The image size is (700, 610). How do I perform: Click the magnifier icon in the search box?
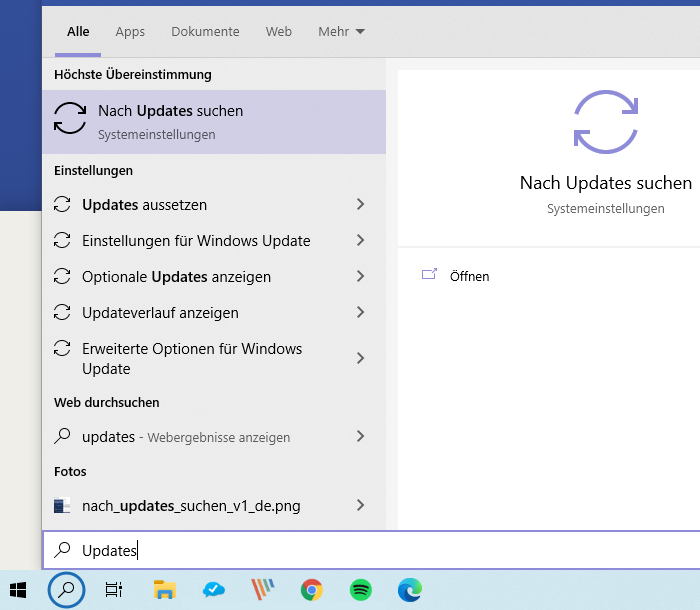[62, 550]
